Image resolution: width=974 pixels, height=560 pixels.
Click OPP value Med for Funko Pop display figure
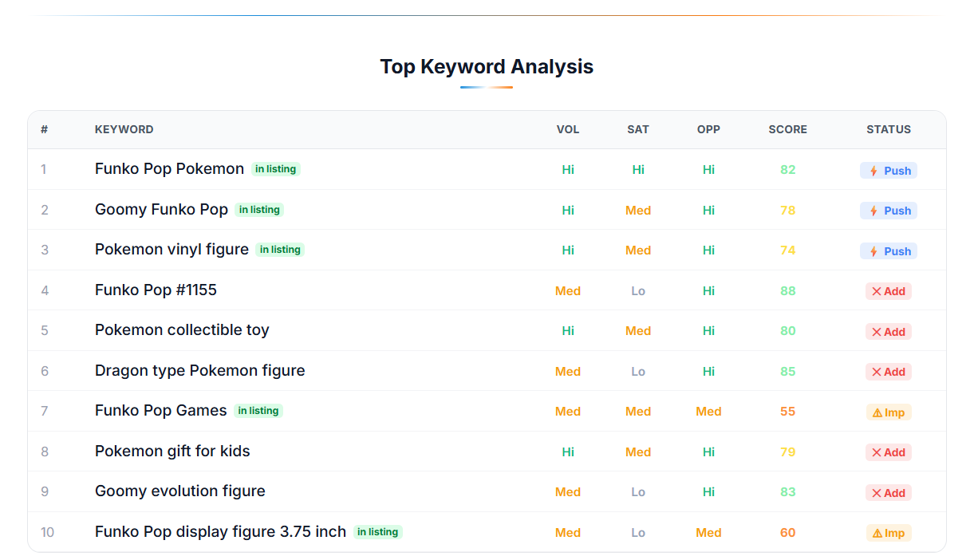coord(708,533)
